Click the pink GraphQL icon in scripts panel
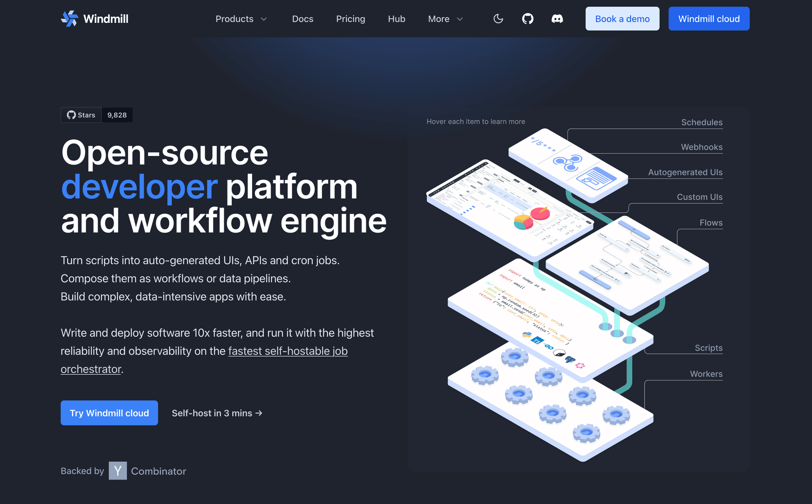Screen dimensions: 812x504 580,365
